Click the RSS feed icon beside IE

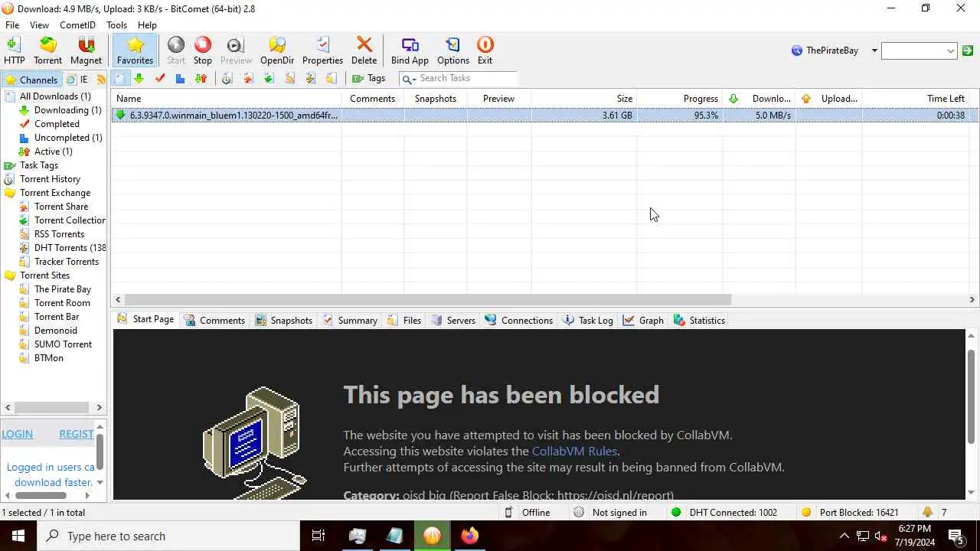pos(100,80)
